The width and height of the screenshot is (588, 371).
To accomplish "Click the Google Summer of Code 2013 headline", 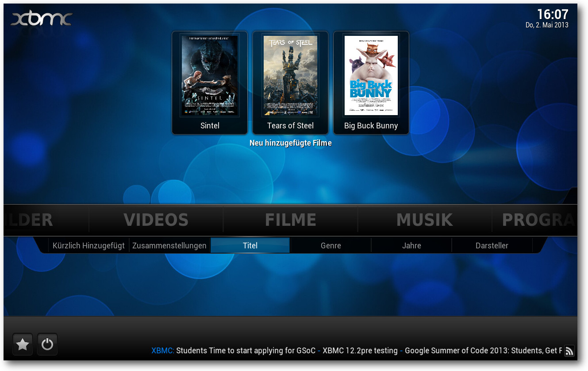I will click(484, 351).
